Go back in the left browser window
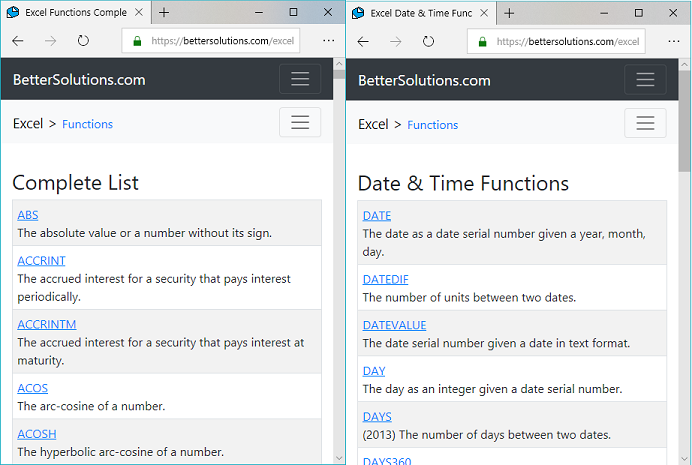This screenshot has height=465, width=692. point(18,41)
